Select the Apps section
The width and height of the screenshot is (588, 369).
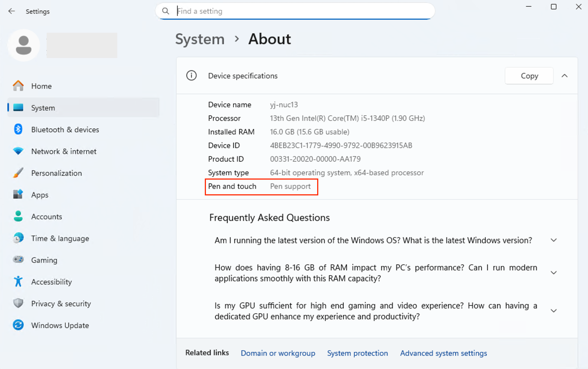(x=40, y=195)
